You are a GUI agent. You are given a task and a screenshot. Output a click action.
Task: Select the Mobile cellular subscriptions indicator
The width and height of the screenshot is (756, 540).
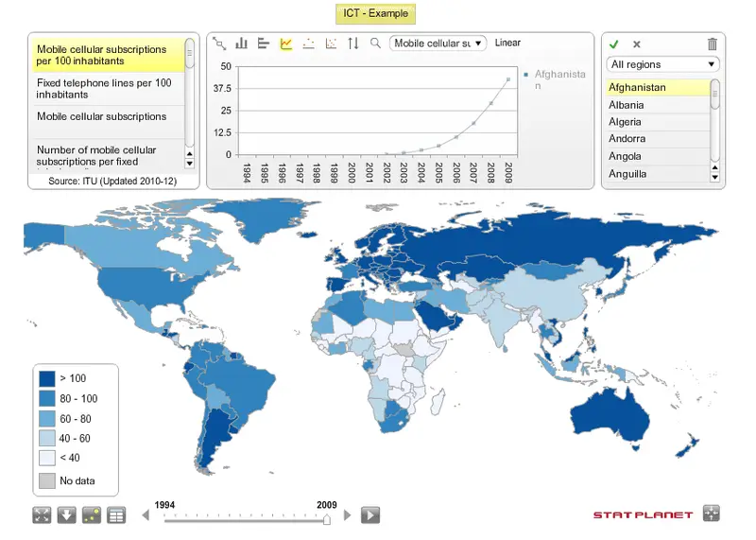click(109, 122)
